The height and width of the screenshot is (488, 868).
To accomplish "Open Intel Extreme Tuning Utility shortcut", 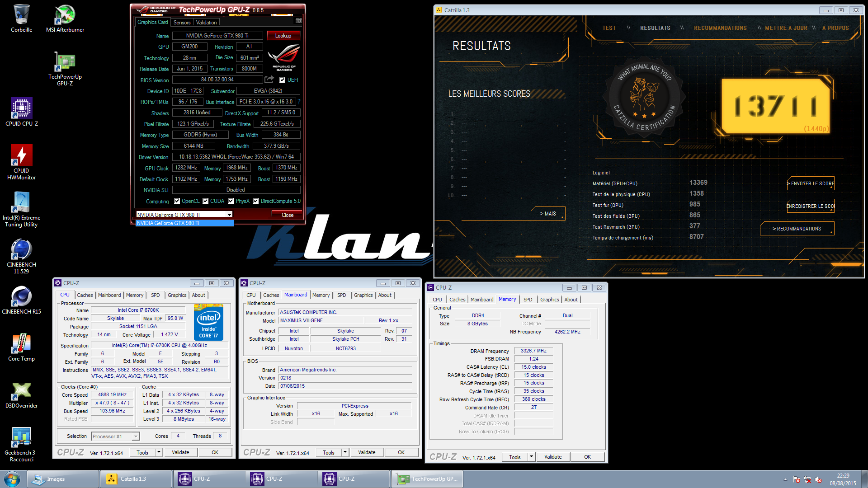I will [21, 209].
